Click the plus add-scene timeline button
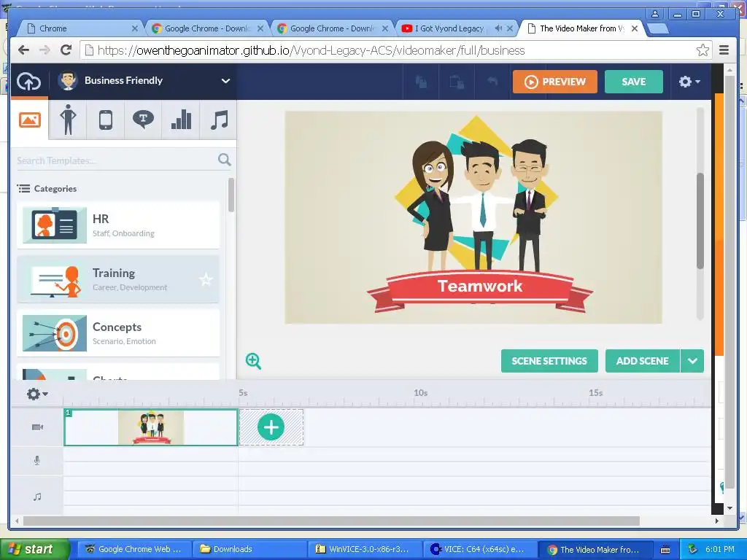This screenshot has height=560, width=747. point(271,427)
